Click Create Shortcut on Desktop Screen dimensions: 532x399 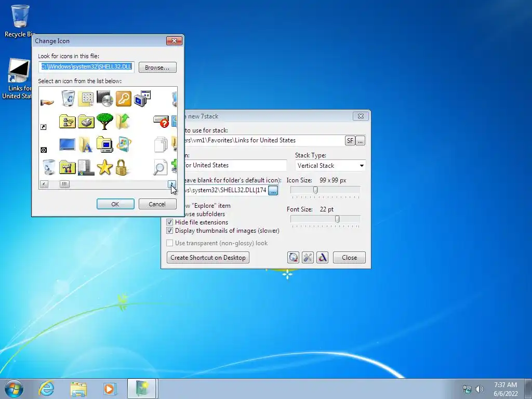click(x=208, y=258)
